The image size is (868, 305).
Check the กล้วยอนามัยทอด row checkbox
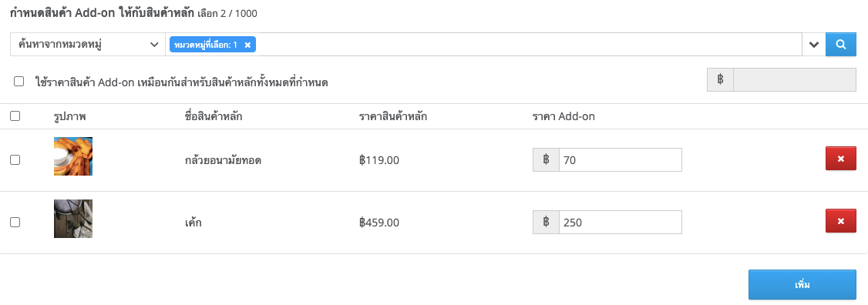pyautogui.click(x=15, y=159)
